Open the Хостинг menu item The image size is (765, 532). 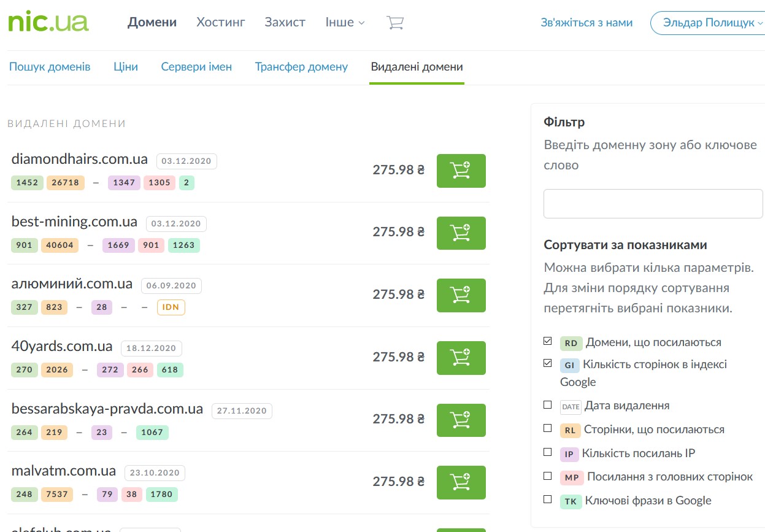coord(221,23)
